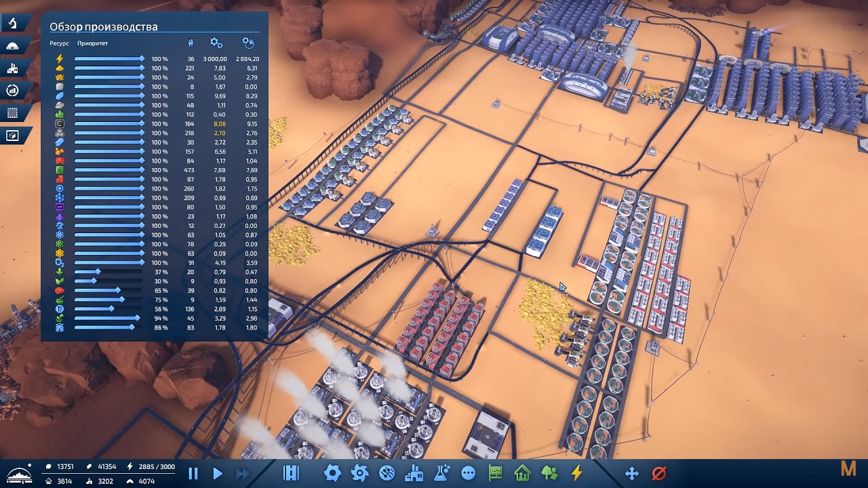868x488 pixels.
Task: Open the statistics chart sidebar icon
Action: (13, 91)
